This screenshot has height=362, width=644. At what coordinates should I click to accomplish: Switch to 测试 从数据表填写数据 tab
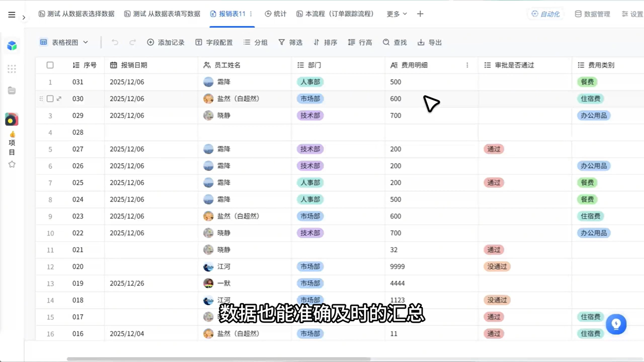162,14
